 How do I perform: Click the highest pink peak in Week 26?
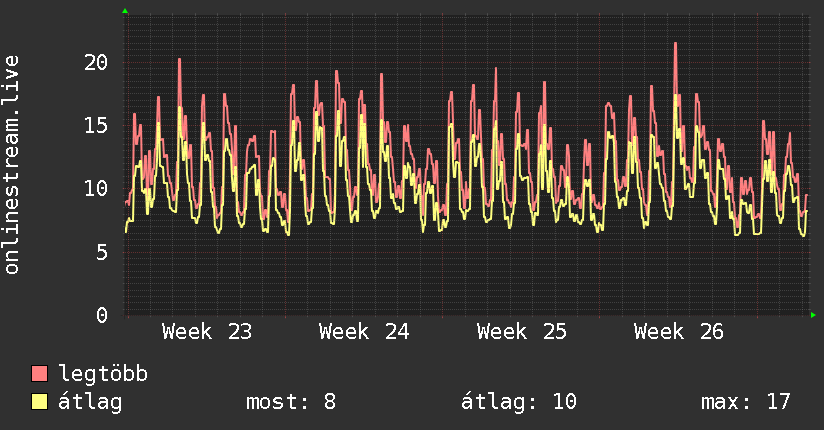pos(675,45)
